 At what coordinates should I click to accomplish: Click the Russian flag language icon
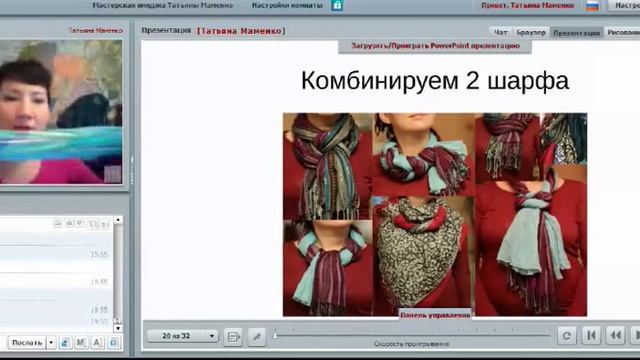point(592,5)
